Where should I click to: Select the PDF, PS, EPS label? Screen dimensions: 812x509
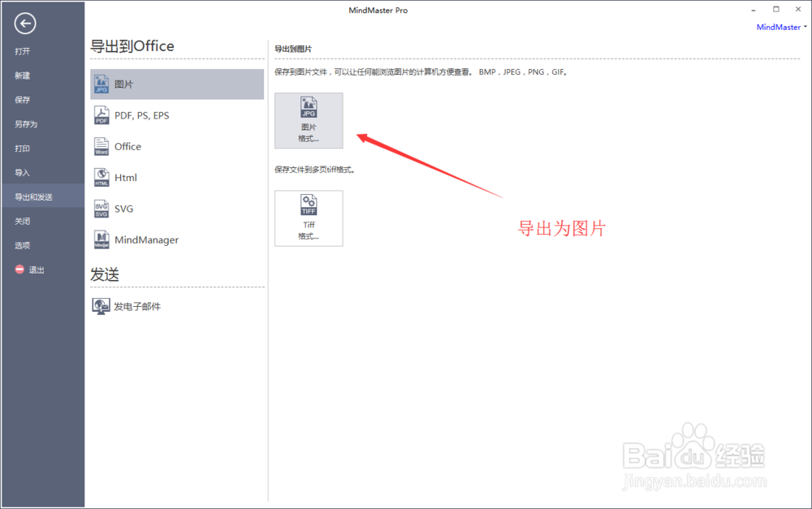pos(142,115)
